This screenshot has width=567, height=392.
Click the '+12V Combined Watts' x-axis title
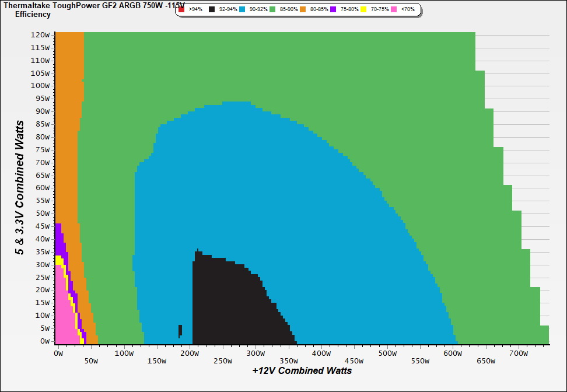(x=302, y=370)
